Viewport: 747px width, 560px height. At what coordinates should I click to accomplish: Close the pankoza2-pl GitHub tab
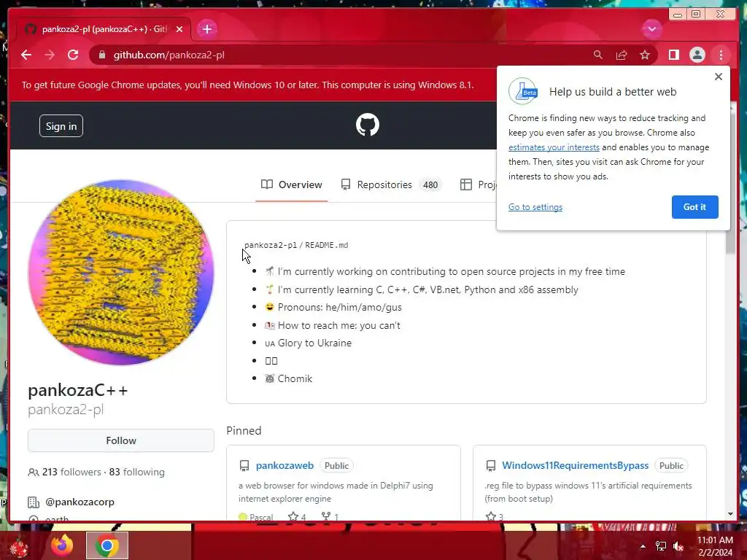click(179, 29)
